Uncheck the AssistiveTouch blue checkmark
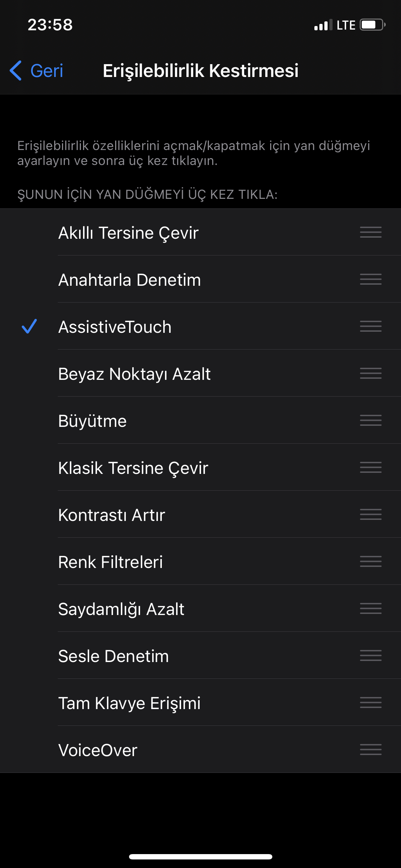The image size is (401, 868). (29, 326)
